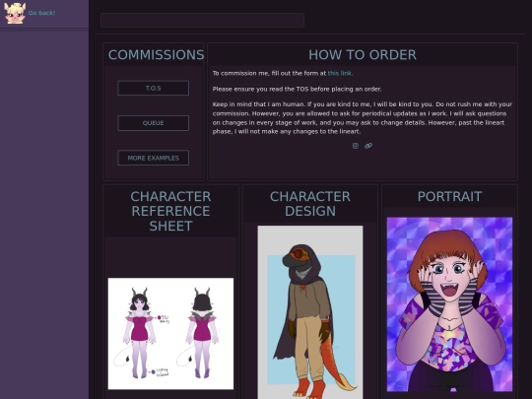
Task: Click the CHARACTER REFERENCE SHEET title
Action: (170, 211)
